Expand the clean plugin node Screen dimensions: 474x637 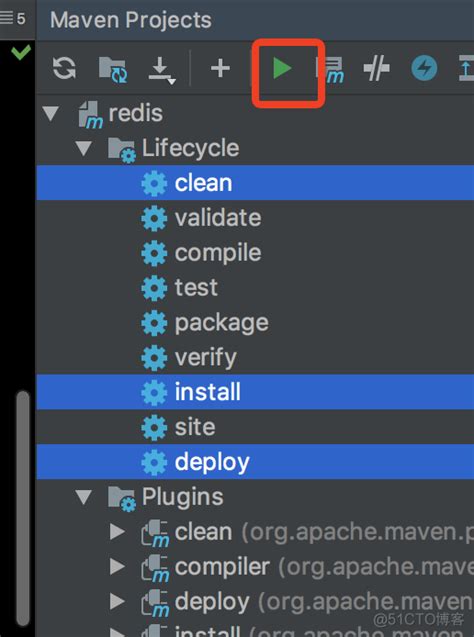(x=117, y=532)
